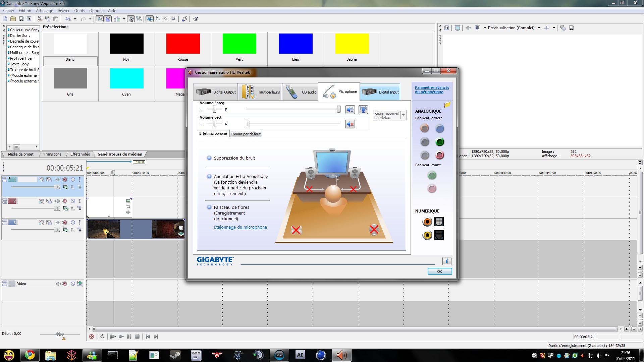Click the What's This help icon
The image size is (644, 362).
pyautogui.click(x=195, y=19)
